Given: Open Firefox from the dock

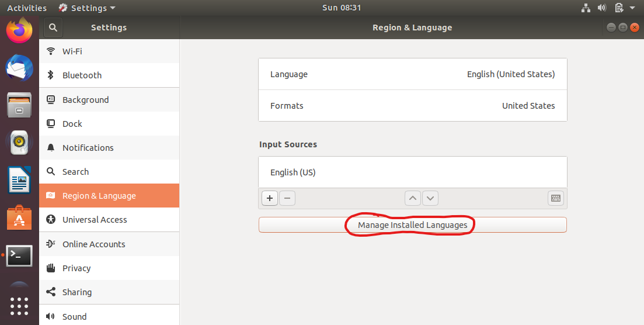Looking at the screenshot, I should click(19, 30).
